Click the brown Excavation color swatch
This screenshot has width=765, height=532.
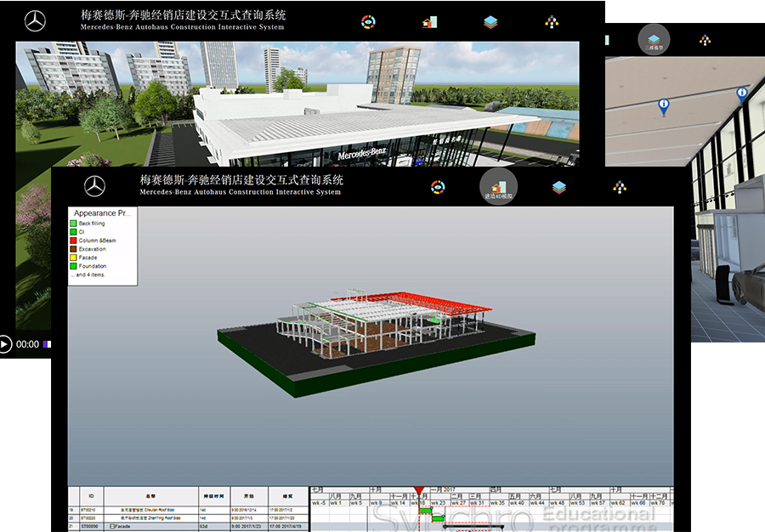pos(73,249)
